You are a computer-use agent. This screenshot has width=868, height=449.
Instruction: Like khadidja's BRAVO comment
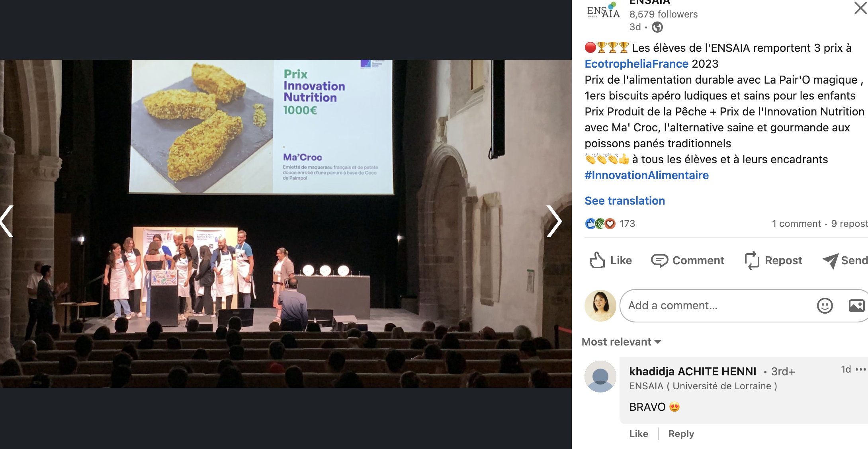pos(639,434)
